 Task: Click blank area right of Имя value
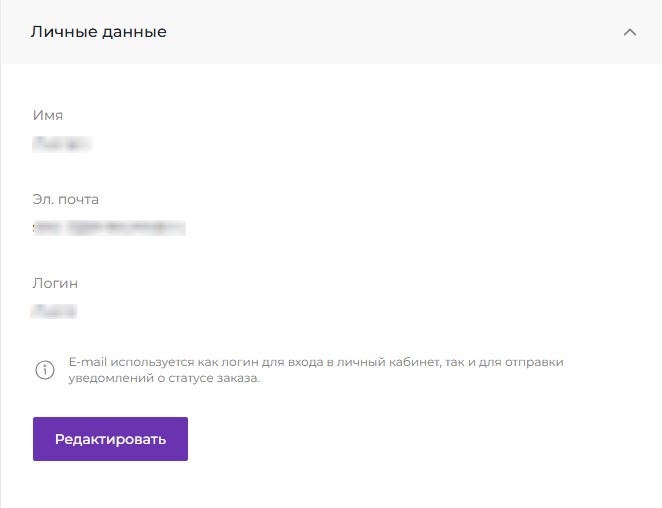point(350,145)
